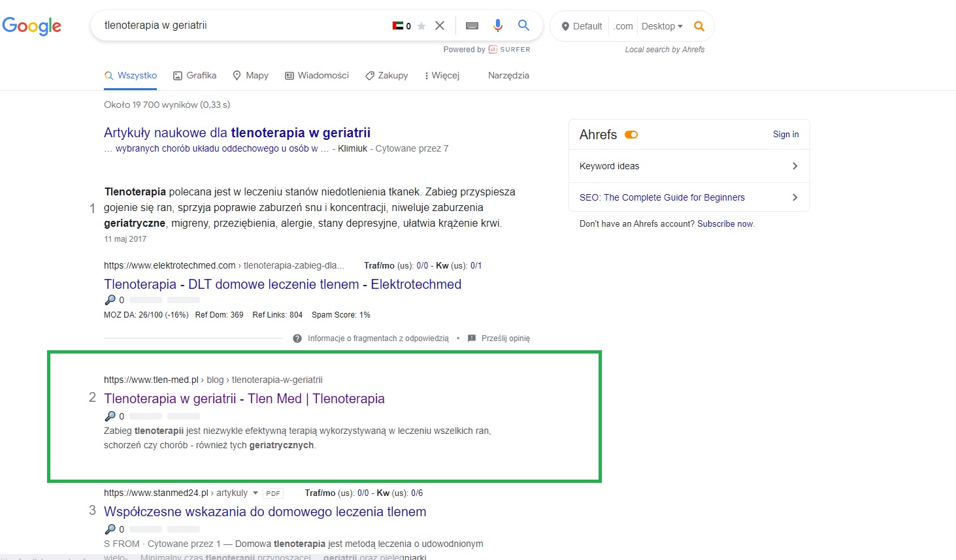
Task: Click the Ref Links: 804 metric
Action: click(x=278, y=315)
